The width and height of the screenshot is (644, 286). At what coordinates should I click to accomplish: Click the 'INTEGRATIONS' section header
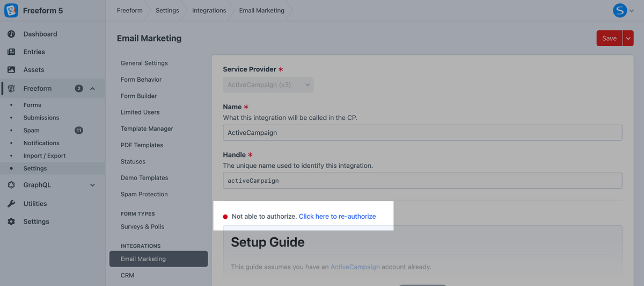click(141, 246)
